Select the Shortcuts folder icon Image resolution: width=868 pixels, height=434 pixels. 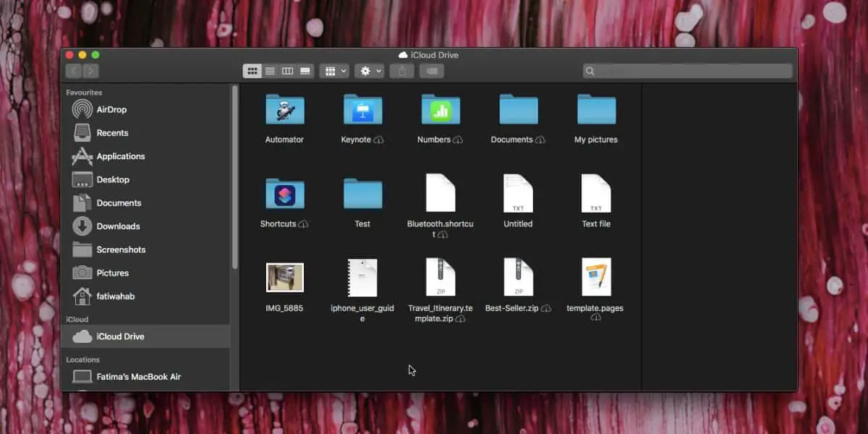285,194
